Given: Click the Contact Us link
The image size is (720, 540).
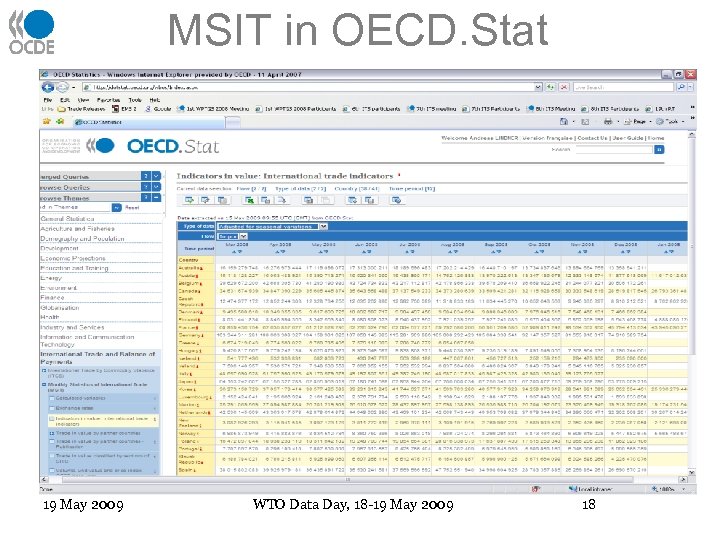Looking at the screenshot, I should pyautogui.click(x=593, y=138).
